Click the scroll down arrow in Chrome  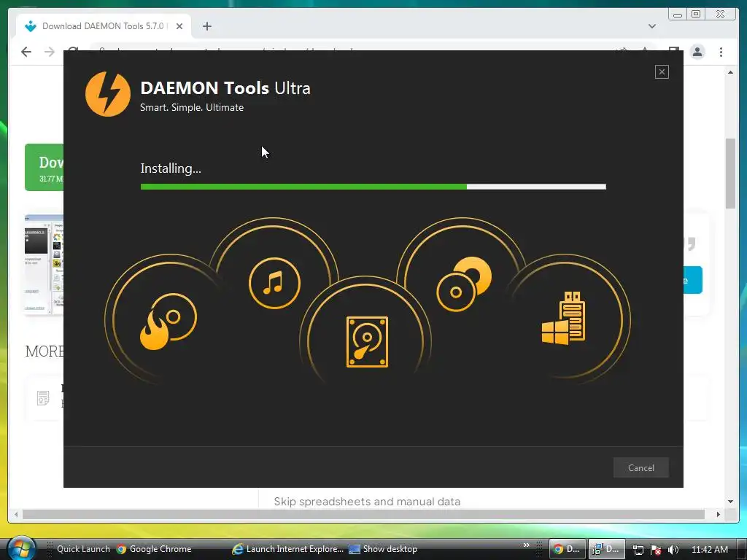point(730,502)
